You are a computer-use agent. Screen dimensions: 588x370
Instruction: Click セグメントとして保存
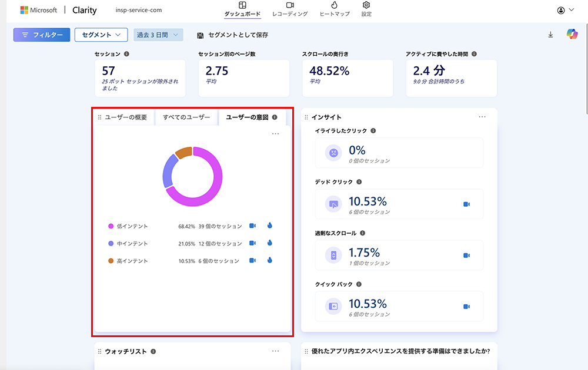coord(232,35)
